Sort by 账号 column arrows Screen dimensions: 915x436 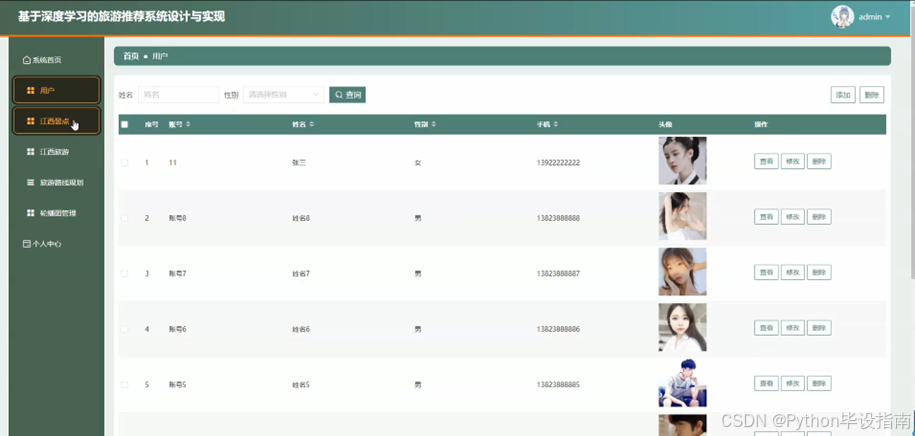pos(188,124)
